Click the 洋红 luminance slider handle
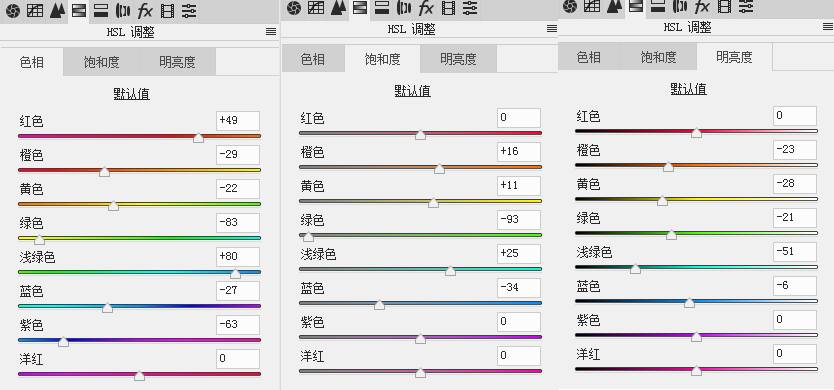 696,371
